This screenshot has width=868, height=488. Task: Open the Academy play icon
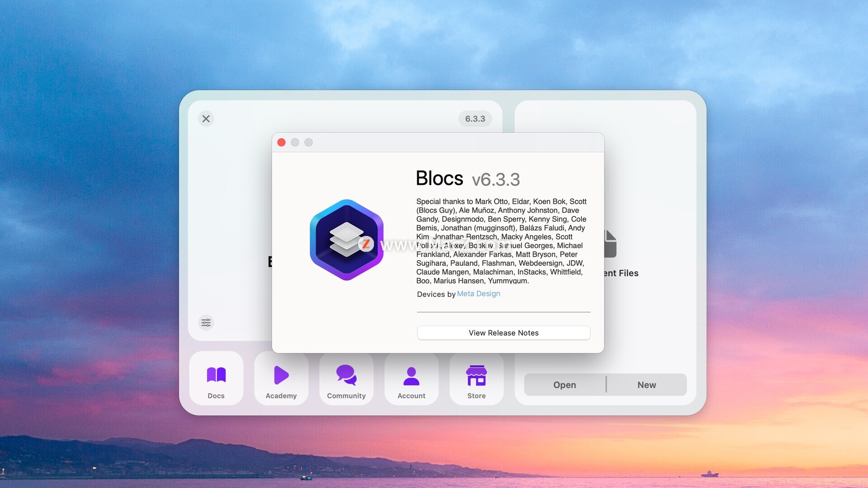pyautogui.click(x=281, y=375)
